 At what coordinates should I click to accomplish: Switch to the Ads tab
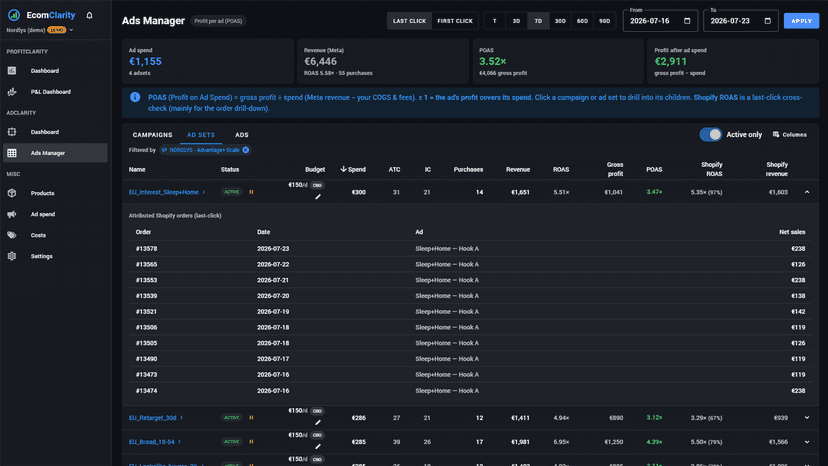[242, 135]
